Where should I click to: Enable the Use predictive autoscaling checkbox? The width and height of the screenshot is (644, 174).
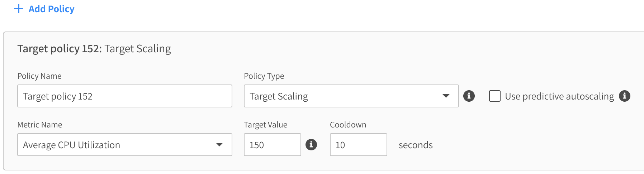[x=495, y=96]
